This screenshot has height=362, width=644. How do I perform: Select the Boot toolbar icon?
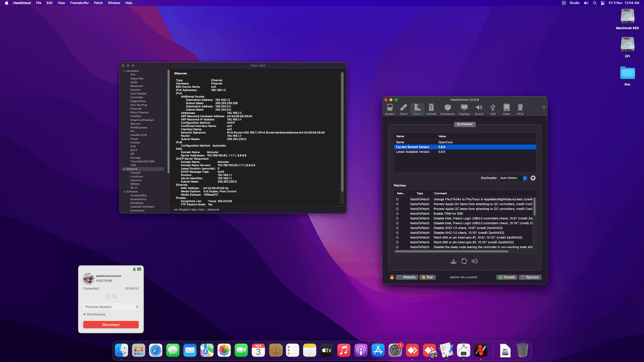(417, 109)
